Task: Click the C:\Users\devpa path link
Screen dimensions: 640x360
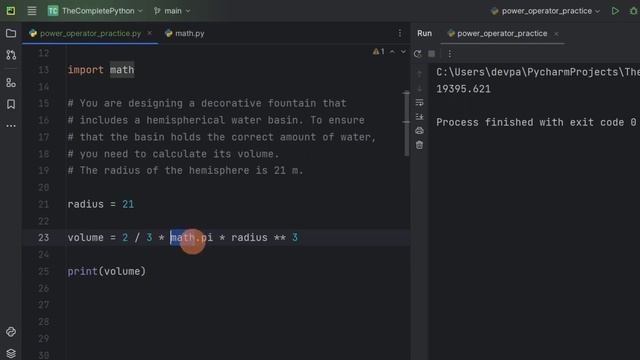Action: (x=538, y=72)
